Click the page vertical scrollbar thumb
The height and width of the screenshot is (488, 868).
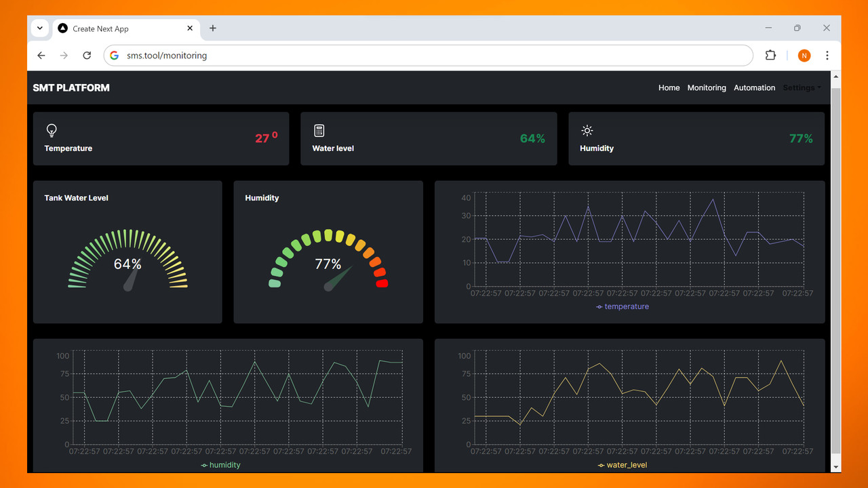coord(836,271)
